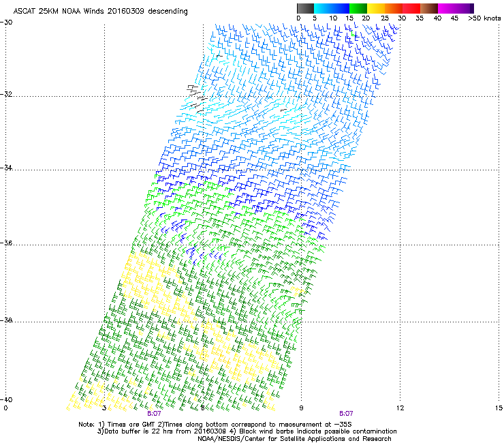
Task: Click the yellow 20-25 knots color swatch
Action: pos(376,8)
